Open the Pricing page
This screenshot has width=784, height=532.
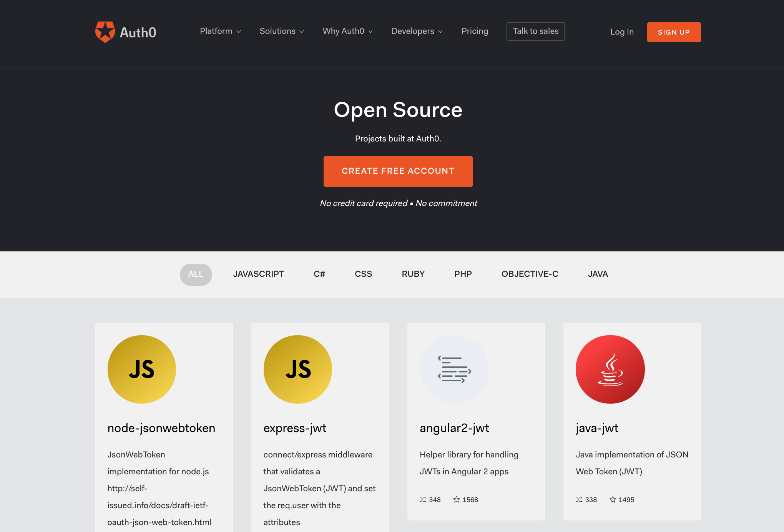[x=475, y=31]
